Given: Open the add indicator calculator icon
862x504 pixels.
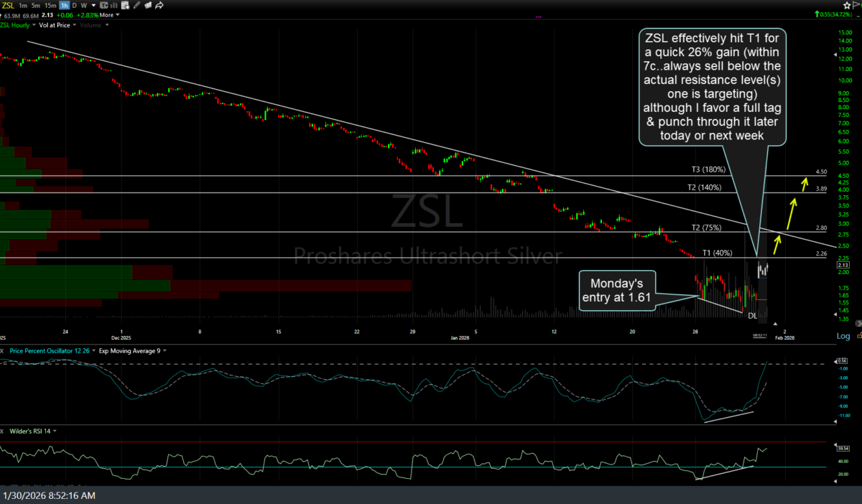Looking at the screenshot, I should point(125,6).
